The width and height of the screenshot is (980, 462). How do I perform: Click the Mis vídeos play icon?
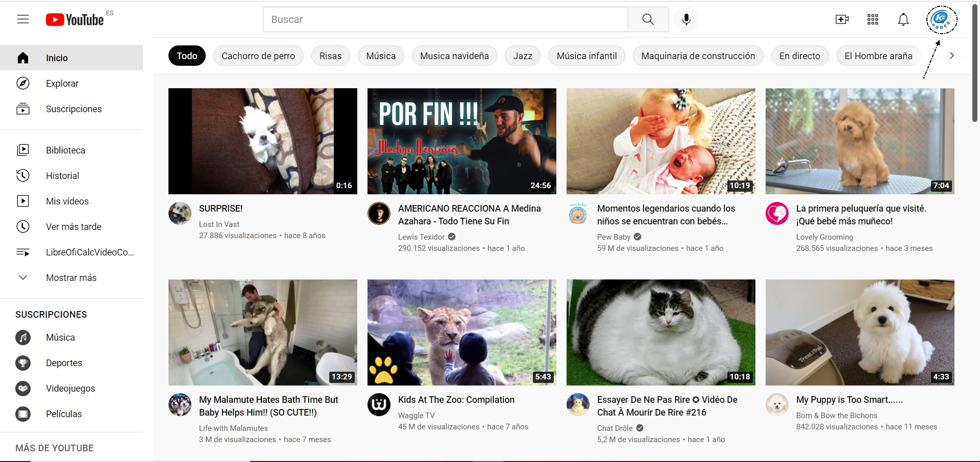pyautogui.click(x=23, y=201)
